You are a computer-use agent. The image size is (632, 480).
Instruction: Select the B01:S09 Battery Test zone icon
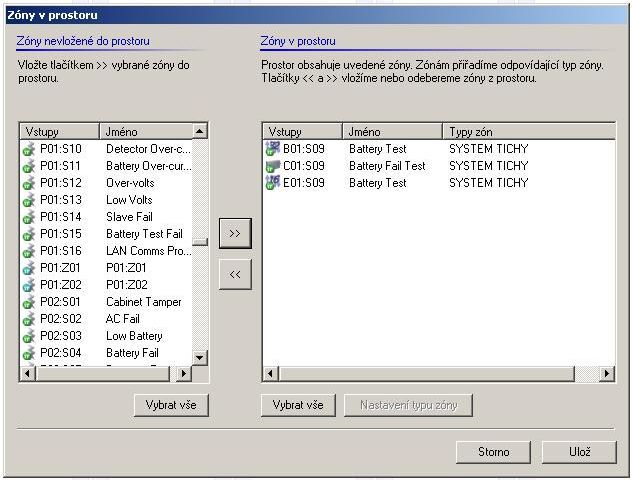(x=271, y=149)
